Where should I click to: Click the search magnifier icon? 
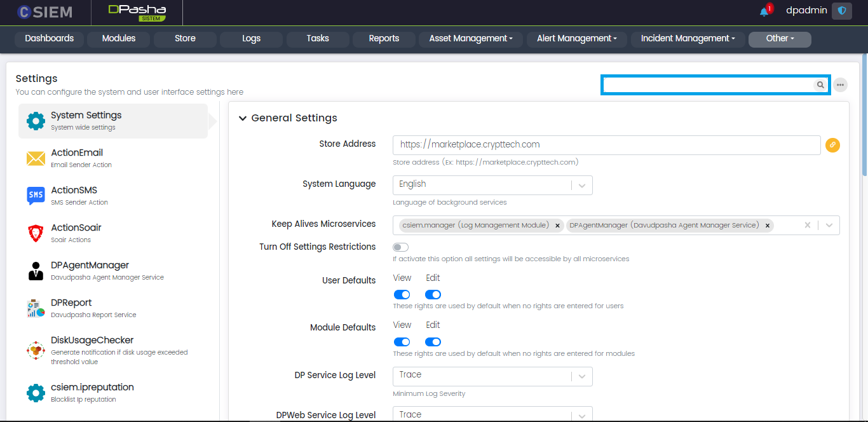820,85
